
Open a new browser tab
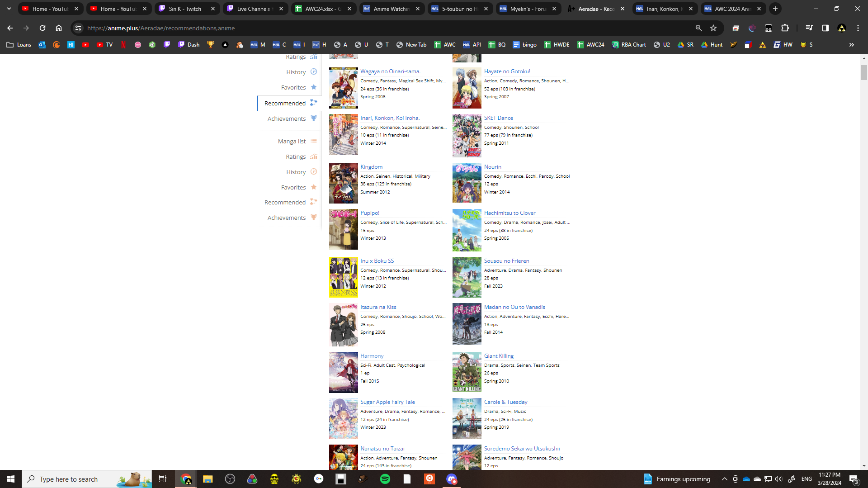[775, 9]
